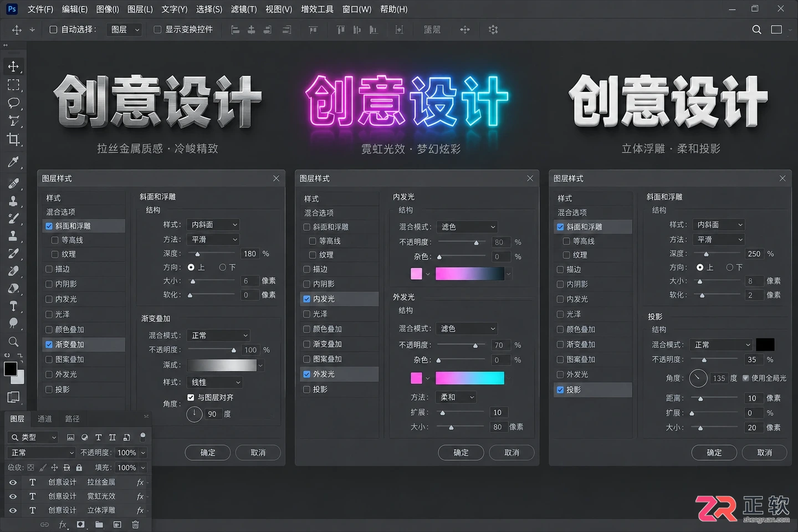This screenshot has width=798, height=532.
Task: Click the lock-all padlock icon in Layers panel
Action: tap(79, 468)
